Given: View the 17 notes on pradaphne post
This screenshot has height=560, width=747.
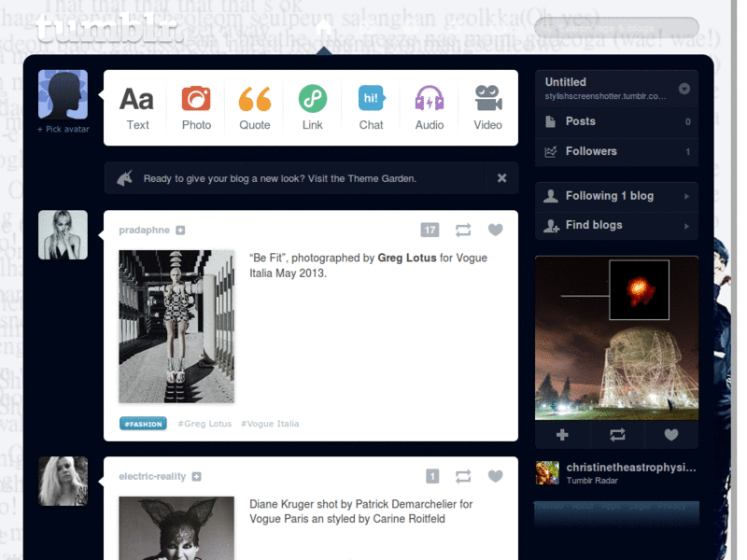Looking at the screenshot, I should (430, 231).
